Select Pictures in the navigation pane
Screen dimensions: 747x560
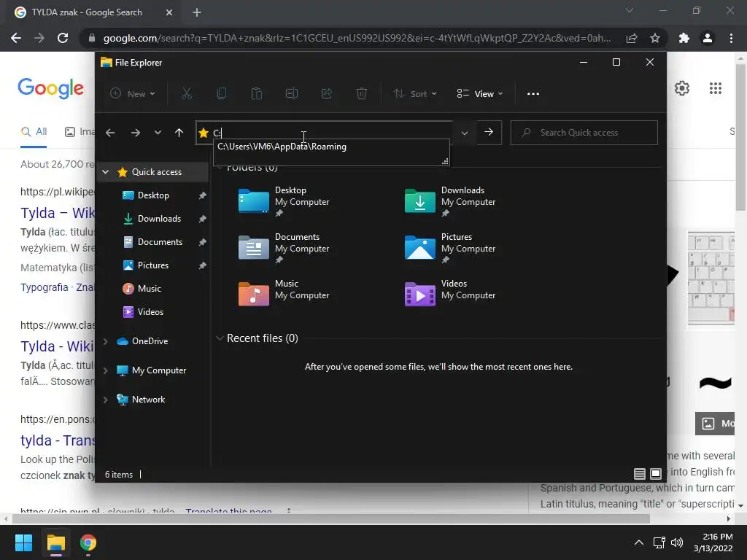(x=153, y=265)
